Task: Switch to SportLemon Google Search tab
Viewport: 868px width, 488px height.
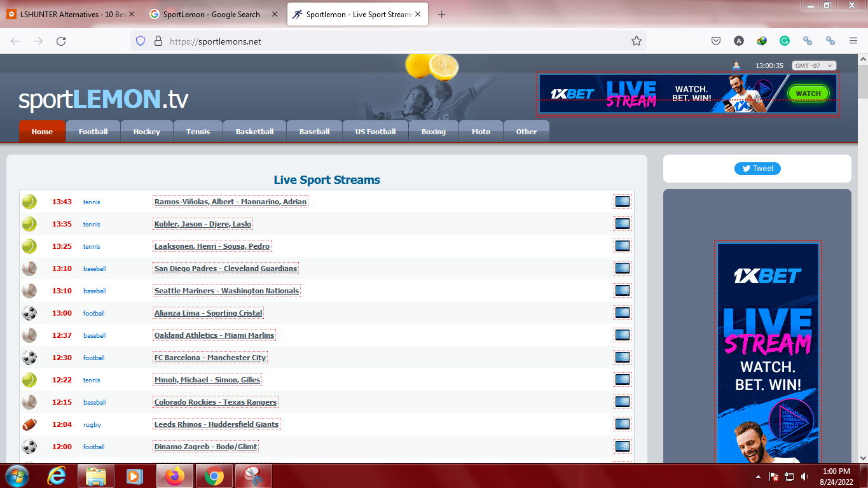Action: point(214,15)
